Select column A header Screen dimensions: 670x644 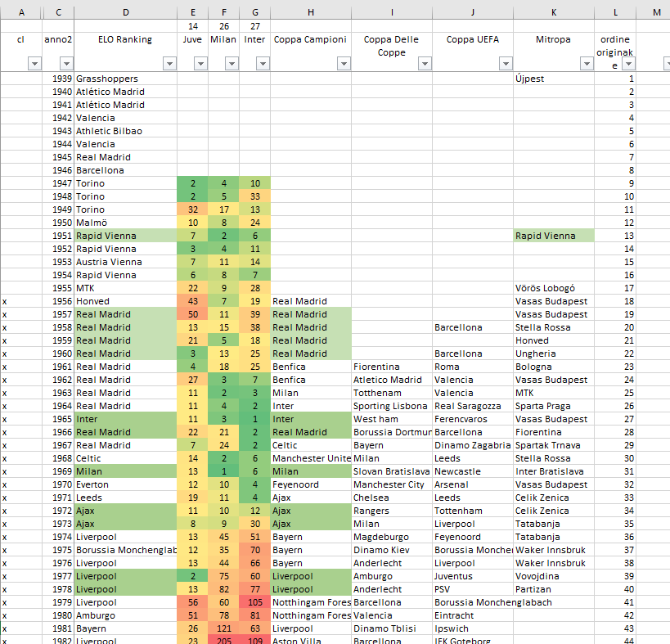21,13
